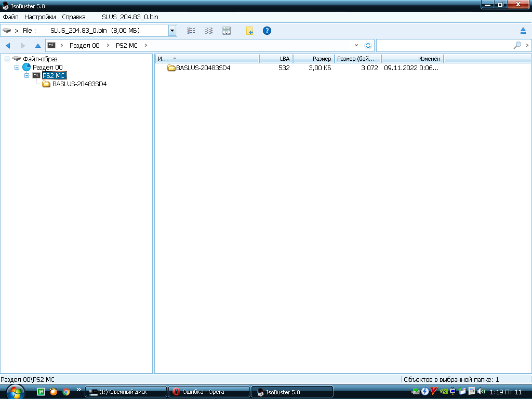Click PS2 MC in breadcrumb path
The height and width of the screenshot is (399, 532).
(x=127, y=46)
